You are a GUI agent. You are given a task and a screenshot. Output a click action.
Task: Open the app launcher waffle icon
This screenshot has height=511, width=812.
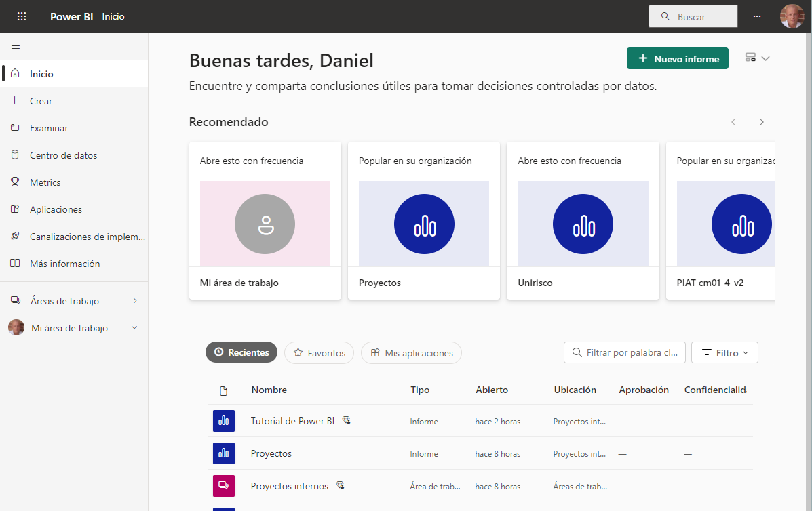[22, 16]
